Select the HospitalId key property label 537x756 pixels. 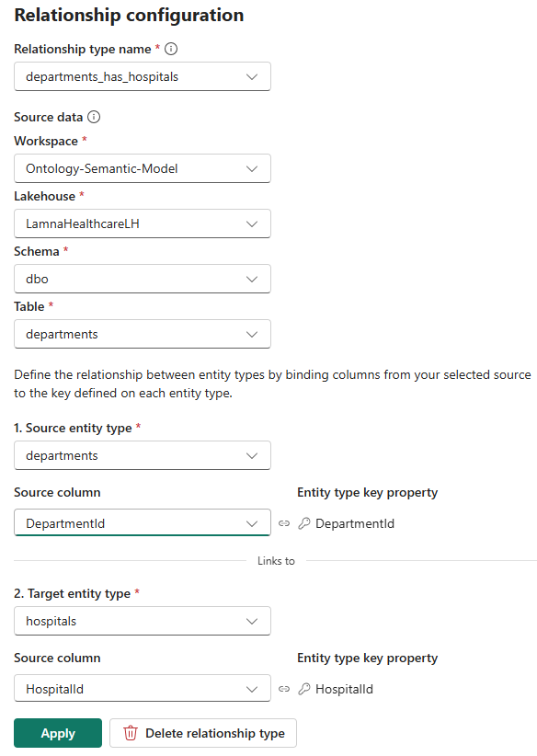coord(343,688)
